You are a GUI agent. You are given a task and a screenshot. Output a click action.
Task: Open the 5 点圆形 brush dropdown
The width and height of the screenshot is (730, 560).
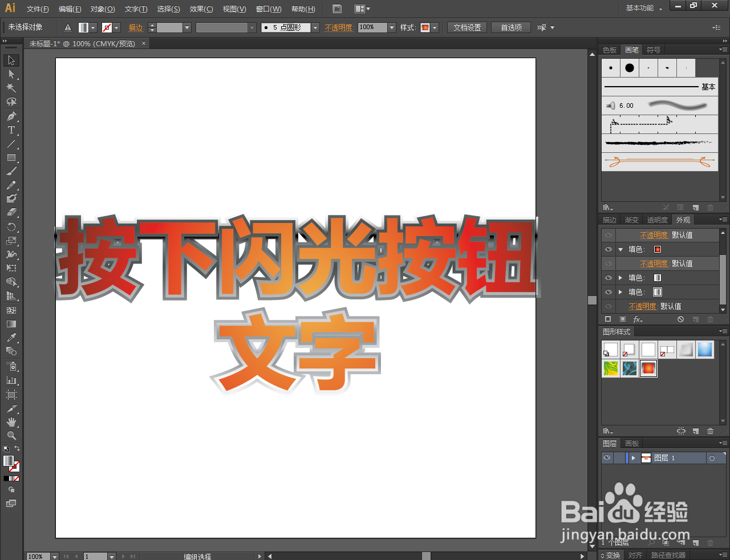point(315,27)
